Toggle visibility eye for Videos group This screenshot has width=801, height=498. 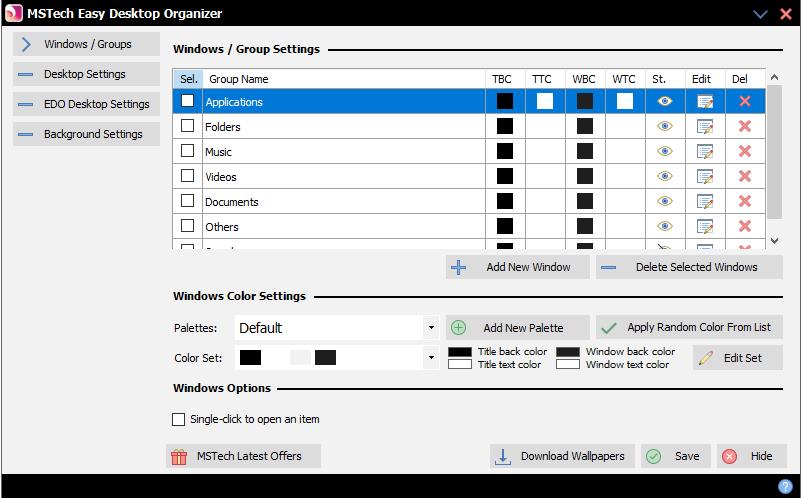(665, 176)
